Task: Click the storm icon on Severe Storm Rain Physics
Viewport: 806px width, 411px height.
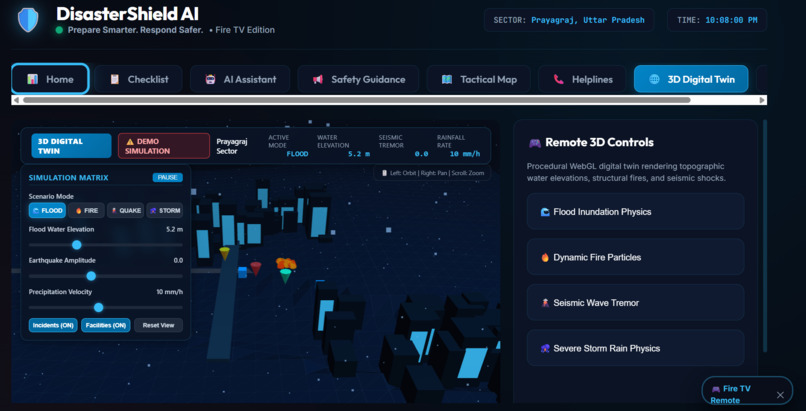Action: coord(545,348)
